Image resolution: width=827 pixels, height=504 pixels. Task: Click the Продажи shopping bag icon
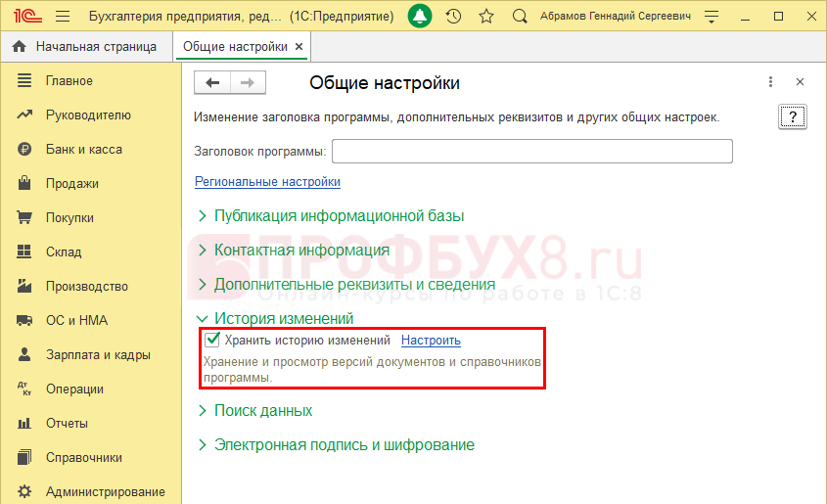pos(24,183)
